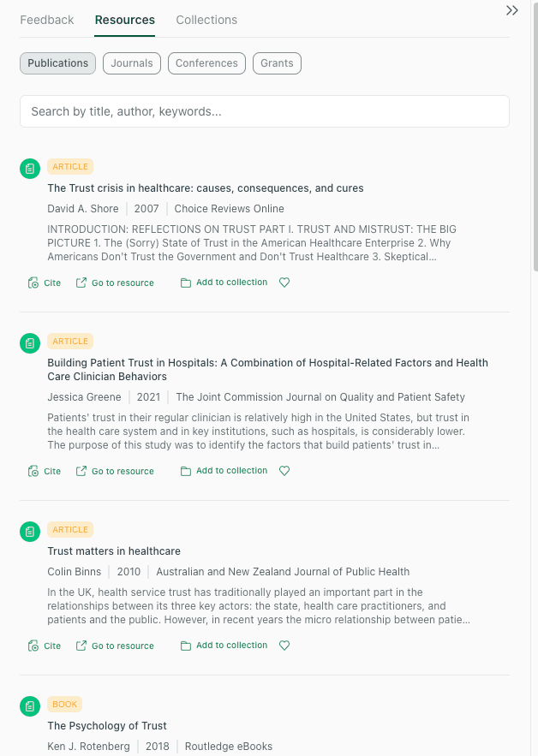Switch to the Collections tab
This screenshot has height=756, width=538.
pos(206,20)
